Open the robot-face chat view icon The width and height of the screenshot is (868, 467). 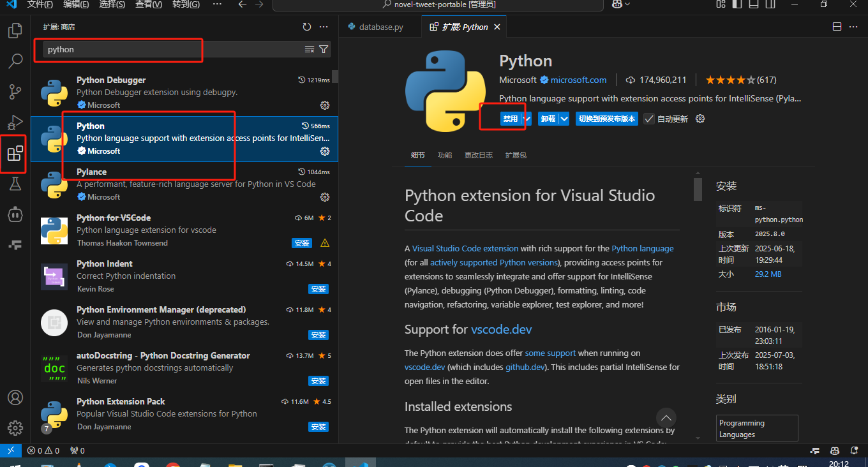[x=15, y=214]
